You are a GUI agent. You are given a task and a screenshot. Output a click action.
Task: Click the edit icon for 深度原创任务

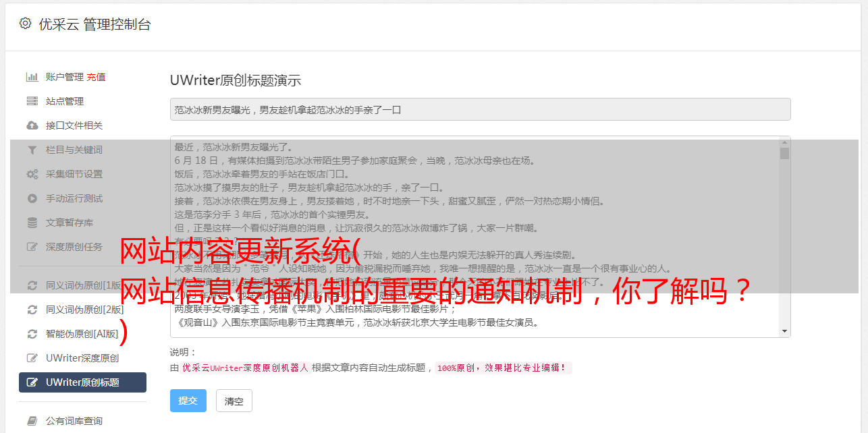(x=32, y=247)
